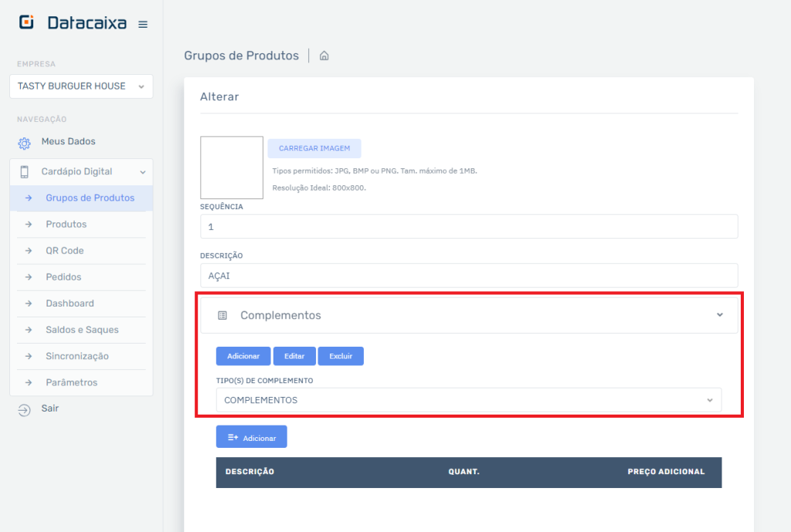Click the home icon beside Grupos de Produtos
The height and width of the screenshot is (532, 791).
tap(324, 56)
